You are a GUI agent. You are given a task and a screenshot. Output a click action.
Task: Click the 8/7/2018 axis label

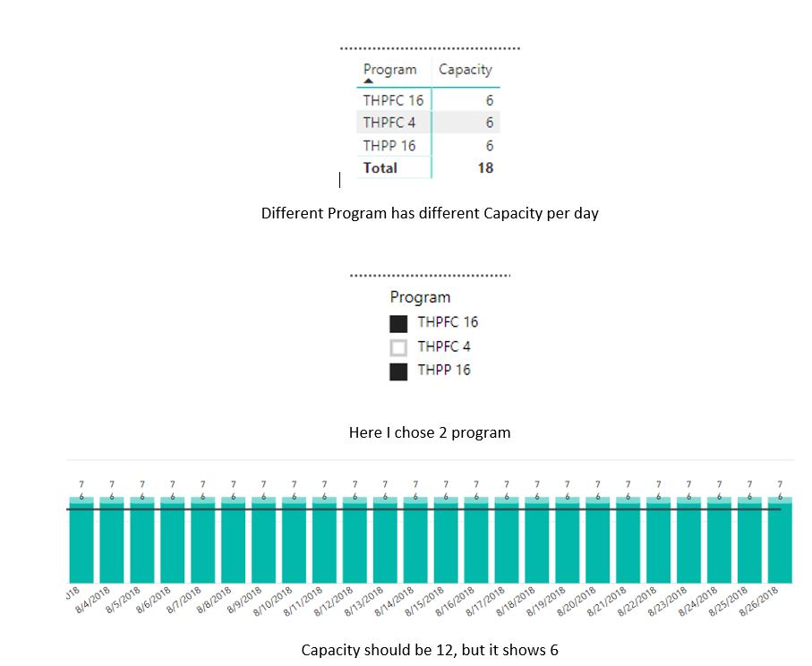(184, 601)
